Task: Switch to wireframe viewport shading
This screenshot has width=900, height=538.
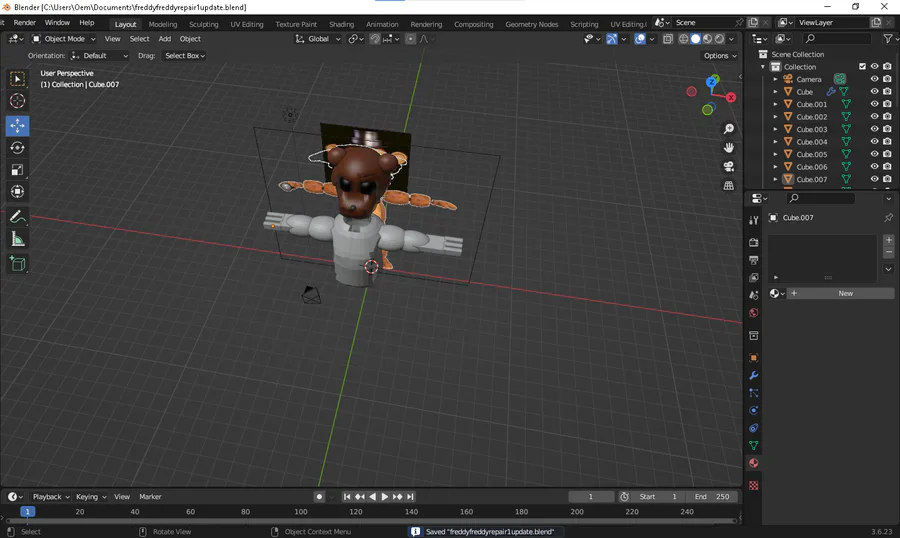Action: pos(683,39)
